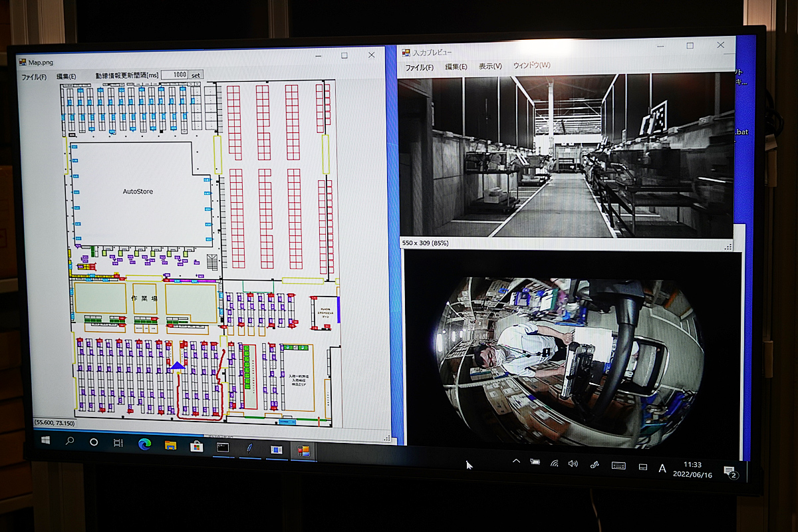Click the Map.png window title icon
The width and height of the screenshot is (798, 532).
coord(22,62)
